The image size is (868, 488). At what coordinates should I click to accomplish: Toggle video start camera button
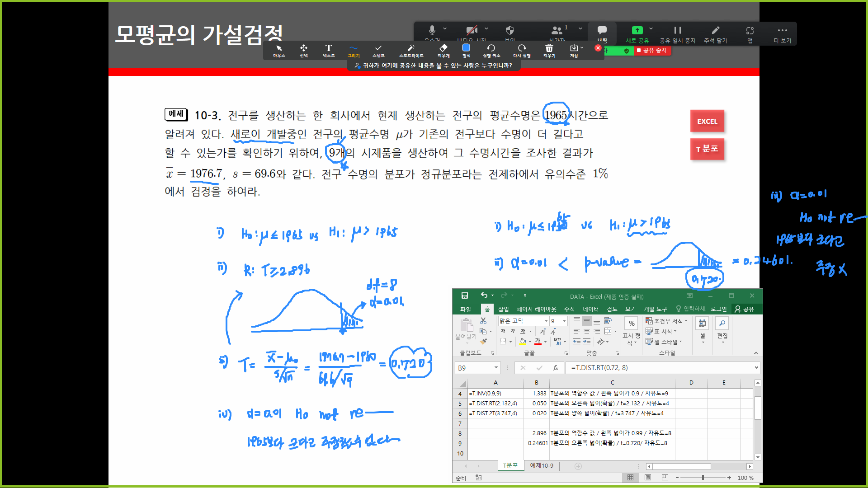tap(472, 31)
